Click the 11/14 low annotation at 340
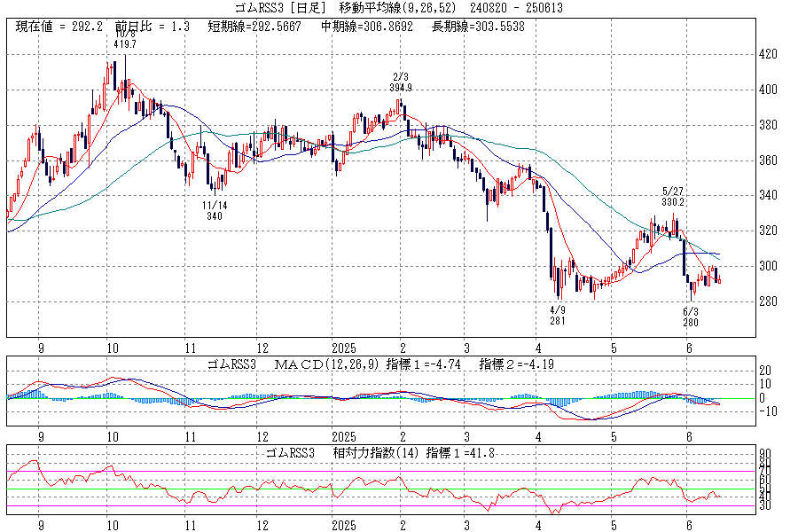Viewport: 798px width, 532px height. [215, 210]
